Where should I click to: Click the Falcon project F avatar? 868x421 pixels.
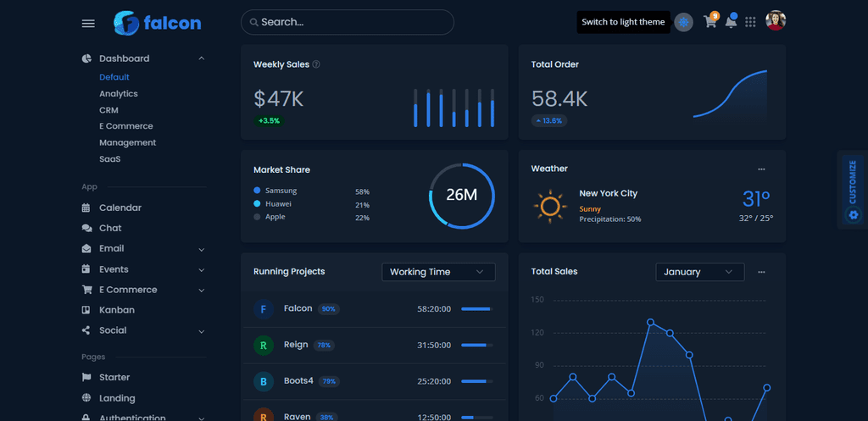(x=264, y=308)
